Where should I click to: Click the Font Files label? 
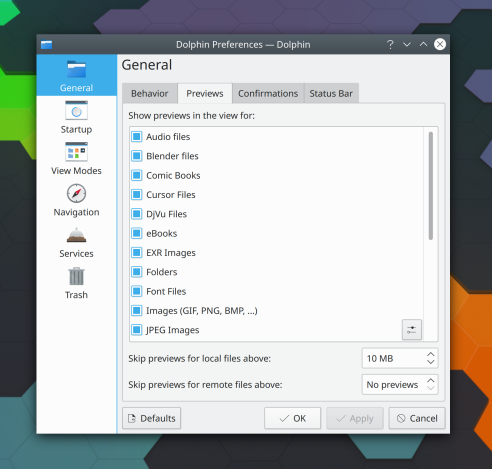[x=166, y=291]
